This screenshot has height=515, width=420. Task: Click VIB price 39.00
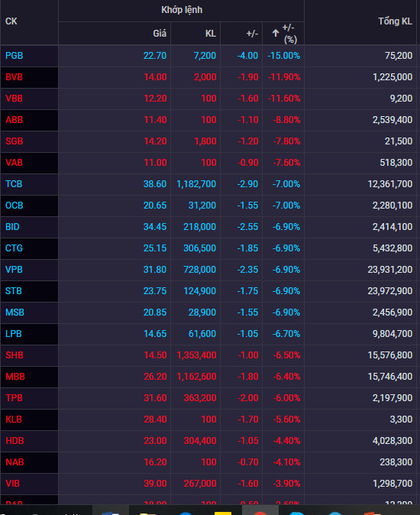coord(155,484)
